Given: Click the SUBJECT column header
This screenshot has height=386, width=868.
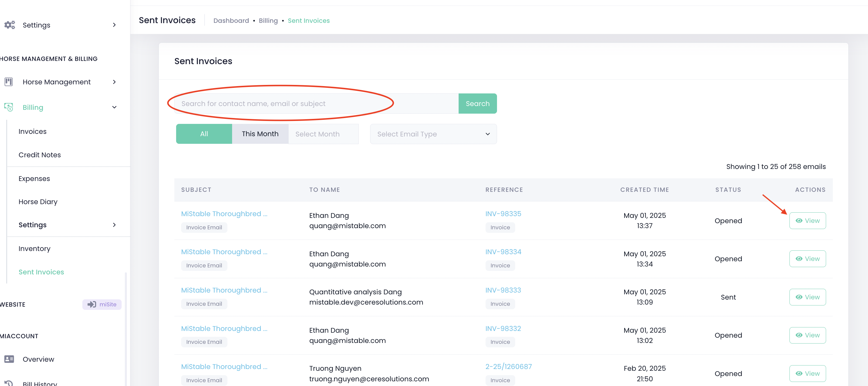Looking at the screenshot, I should pos(196,189).
